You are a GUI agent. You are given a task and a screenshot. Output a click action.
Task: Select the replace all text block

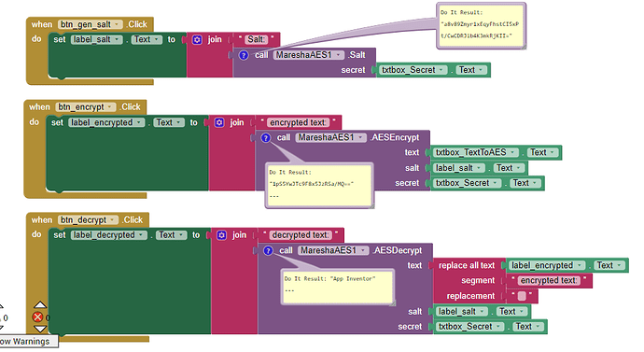click(467, 266)
